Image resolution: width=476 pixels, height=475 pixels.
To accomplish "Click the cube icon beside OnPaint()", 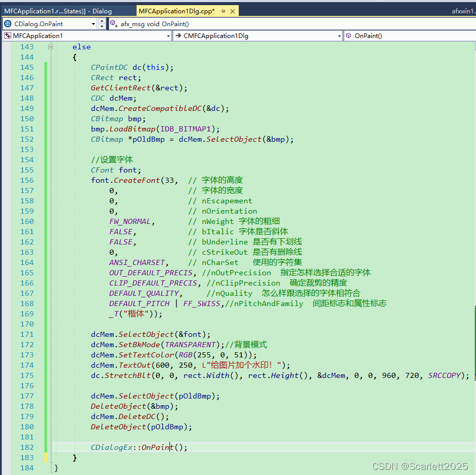I will [x=349, y=35].
